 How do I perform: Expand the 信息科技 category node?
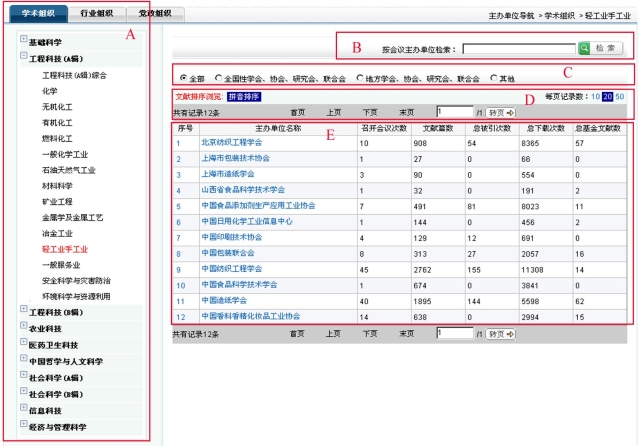click(24, 409)
